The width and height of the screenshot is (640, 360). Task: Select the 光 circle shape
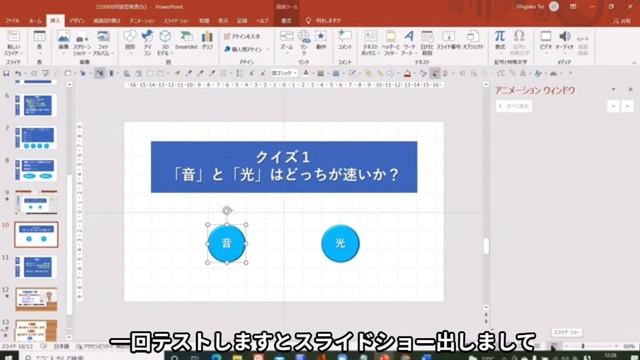(x=340, y=244)
